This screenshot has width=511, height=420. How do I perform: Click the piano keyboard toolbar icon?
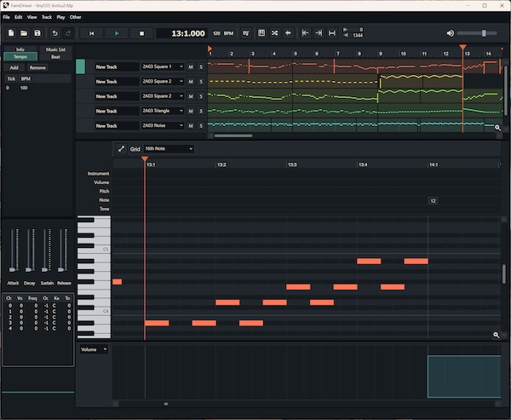(x=261, y=33)
